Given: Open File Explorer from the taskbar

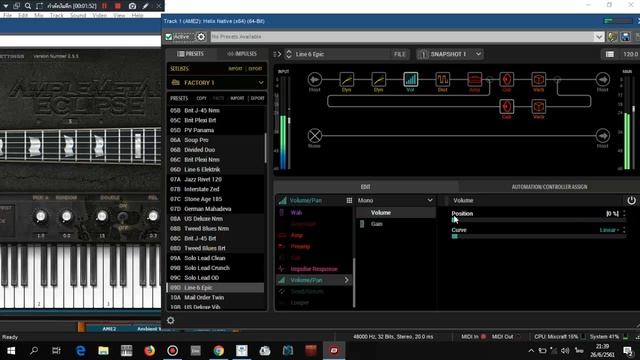Looking at the screenshot, I should coord(103,351).
